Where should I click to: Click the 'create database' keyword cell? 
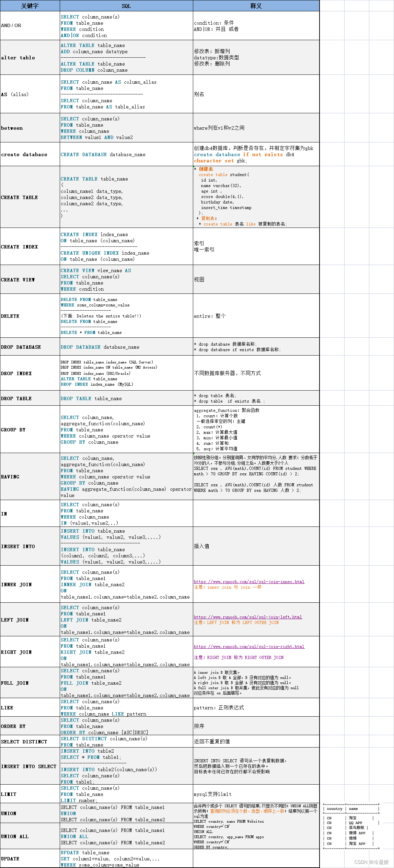[30, 154]
